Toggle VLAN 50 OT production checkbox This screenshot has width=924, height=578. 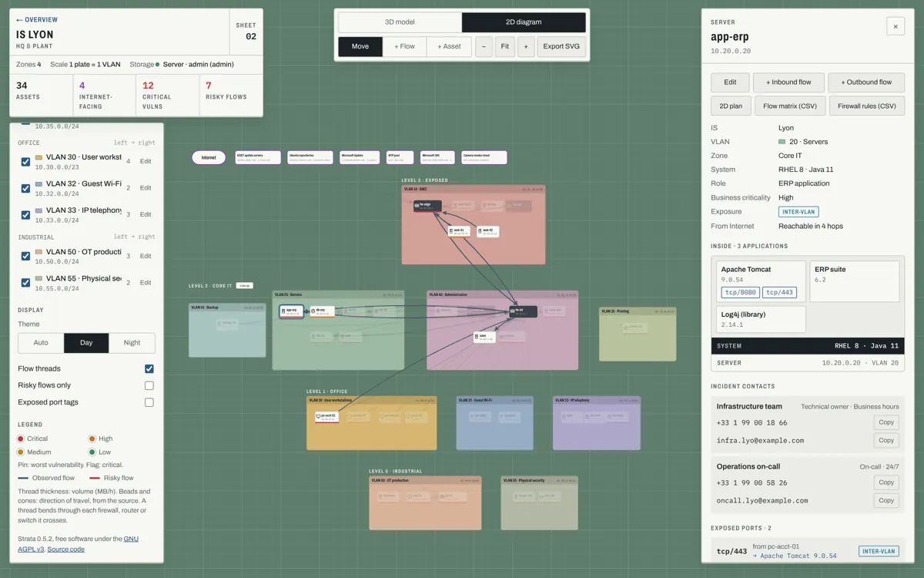(x=25, y=256)
